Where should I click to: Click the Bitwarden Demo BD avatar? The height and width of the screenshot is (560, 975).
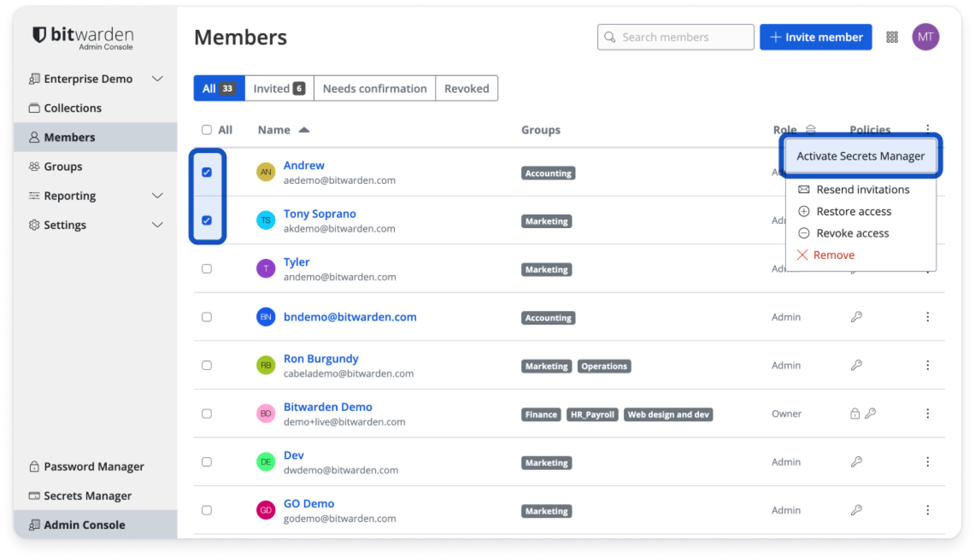click(x=266, y=414)
